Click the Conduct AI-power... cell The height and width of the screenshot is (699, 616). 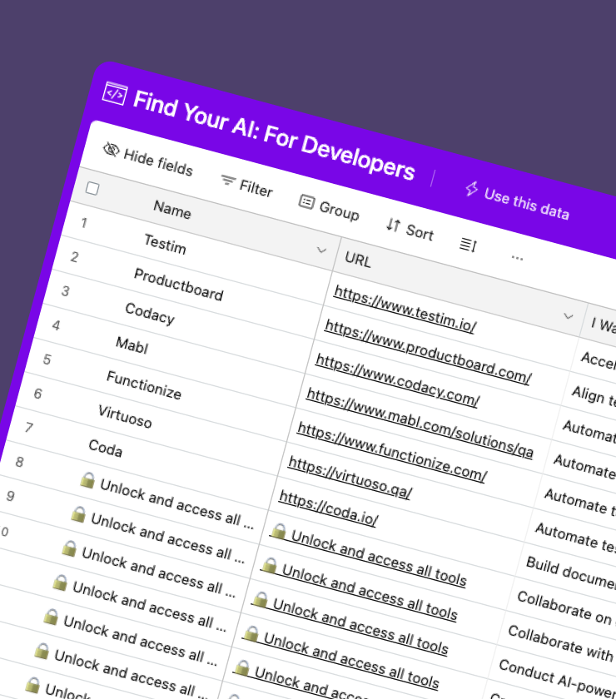point(558,679)
